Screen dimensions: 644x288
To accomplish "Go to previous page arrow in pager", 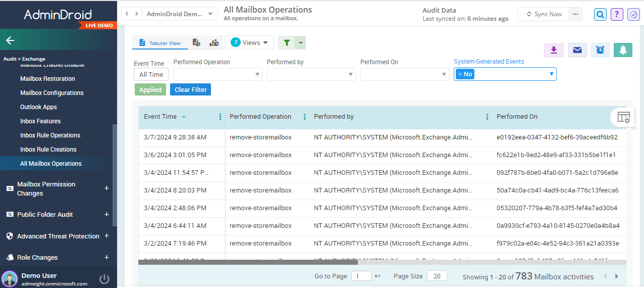I will [605, 276].
